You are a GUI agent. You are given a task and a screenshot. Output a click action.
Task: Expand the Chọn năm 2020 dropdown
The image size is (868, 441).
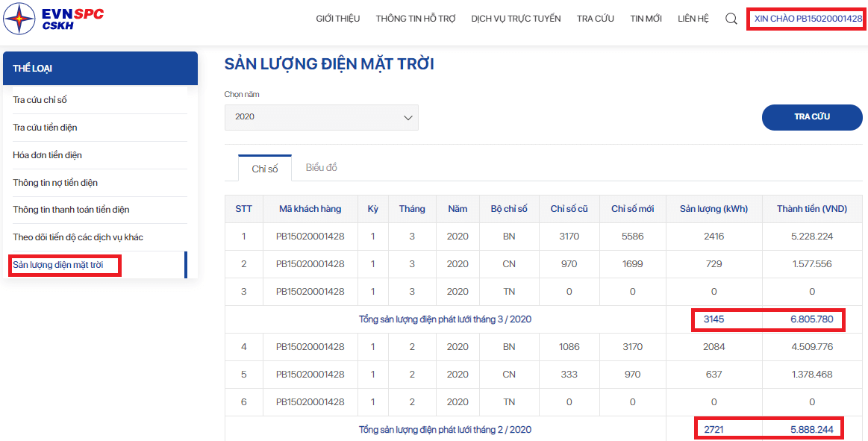click(321, 117)
